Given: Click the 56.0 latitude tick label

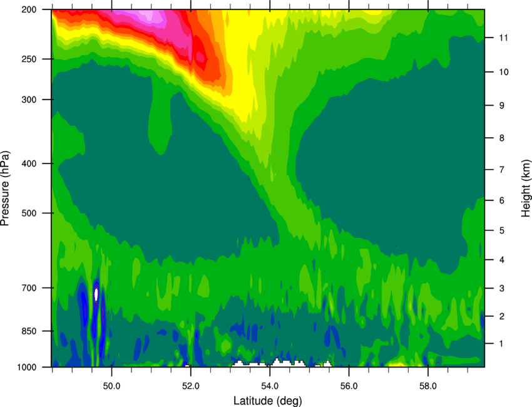Looking at the screenshot, I should click(349, 386).
